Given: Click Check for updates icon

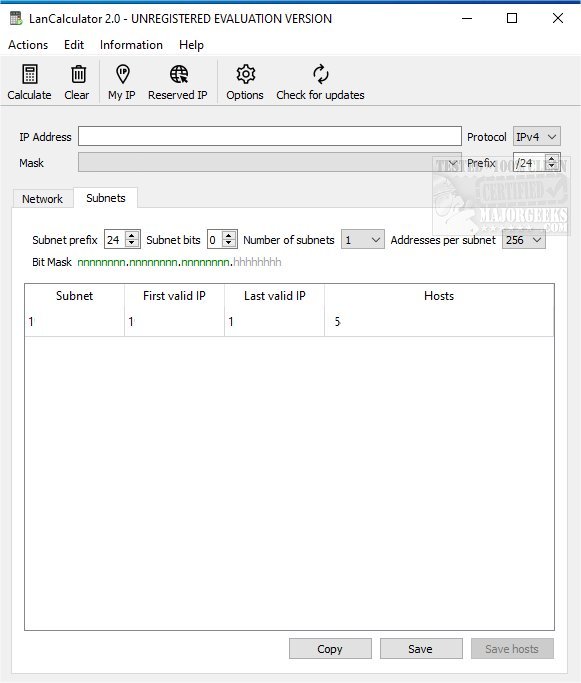Looking at the screenshot, I should click(321, 74).
